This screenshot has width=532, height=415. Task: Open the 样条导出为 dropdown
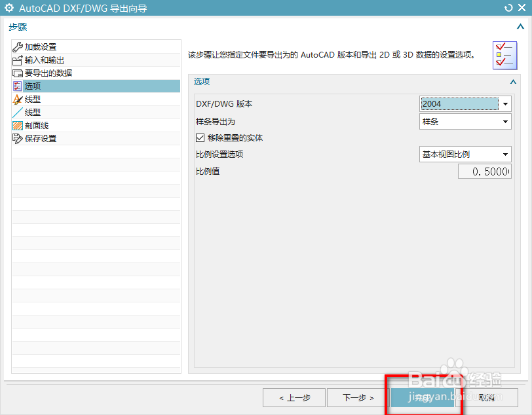coord(465,121)
